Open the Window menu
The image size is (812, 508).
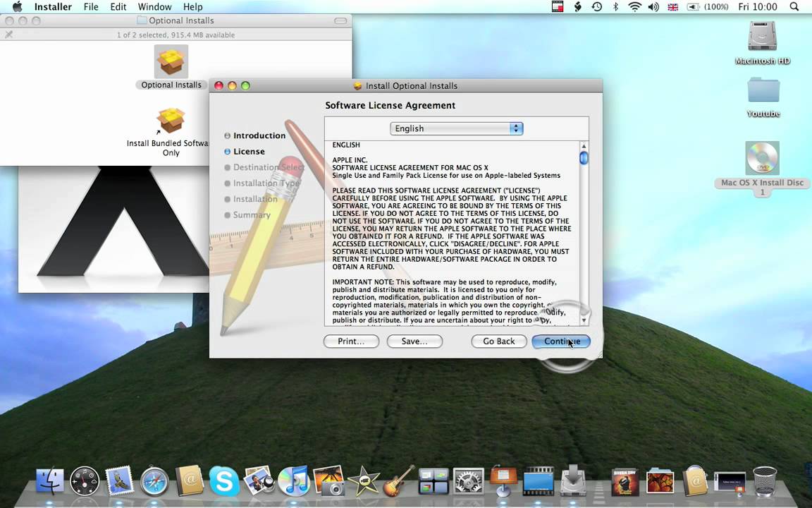[x=154, y=7]
